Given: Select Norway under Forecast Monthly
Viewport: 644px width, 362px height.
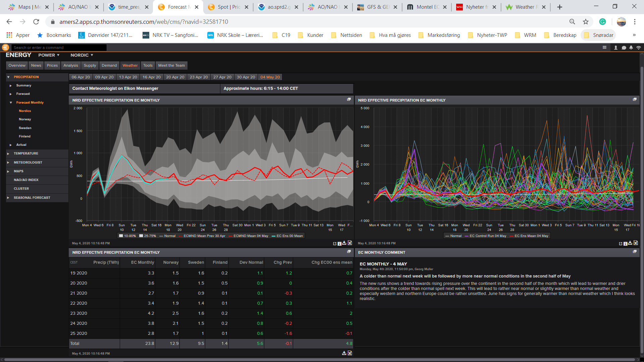Looking at the screenshot, I should [25, 119].
